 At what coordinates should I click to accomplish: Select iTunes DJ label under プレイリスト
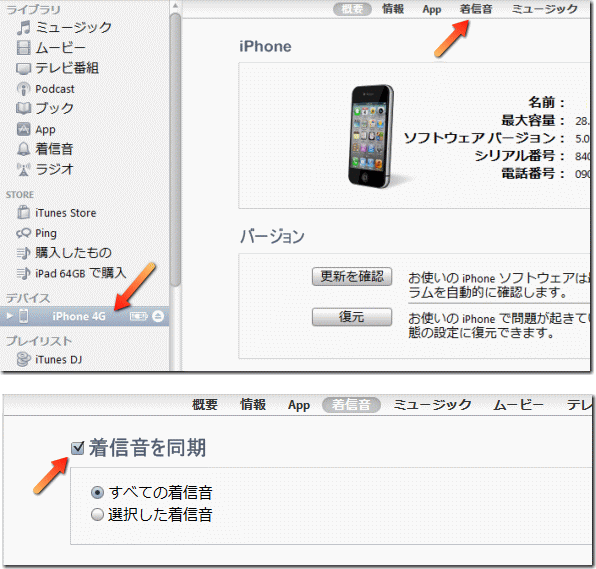[59, 360]
